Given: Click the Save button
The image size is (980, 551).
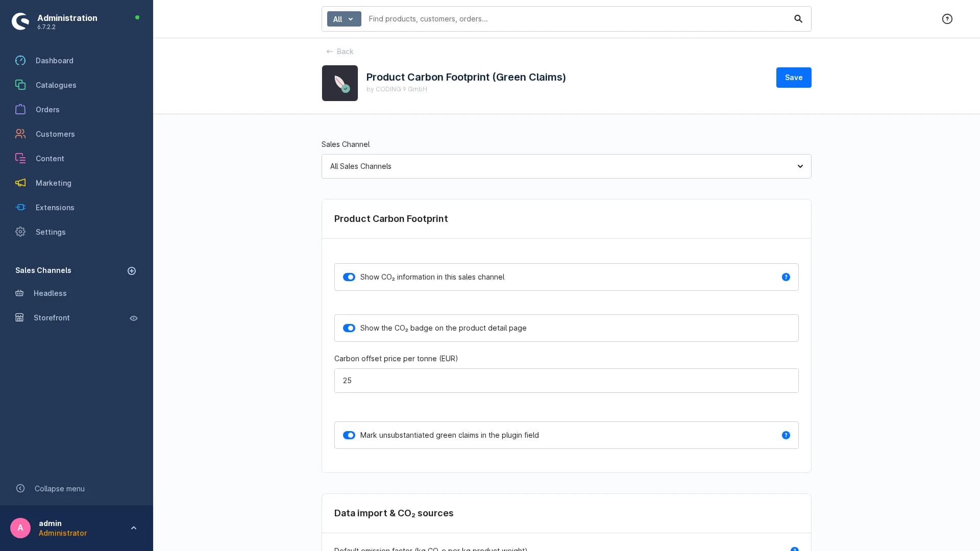Looking at the screenshot, I should pyautogui.click(x=794, y=78).
